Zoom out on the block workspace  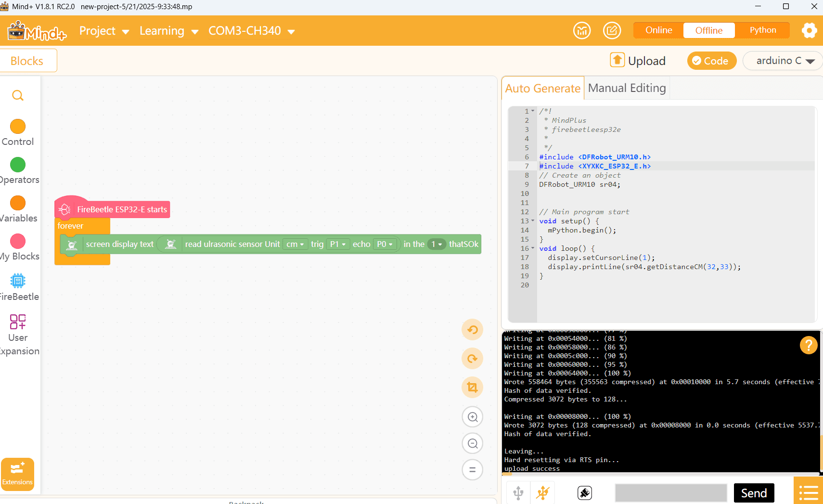pyautogui.click(x=473, y=443)
